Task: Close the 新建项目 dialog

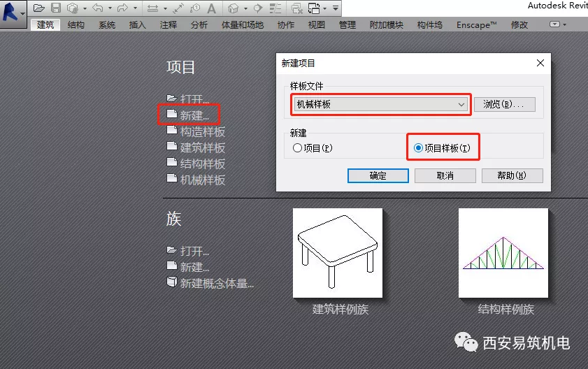Action: tap(540, 63)
